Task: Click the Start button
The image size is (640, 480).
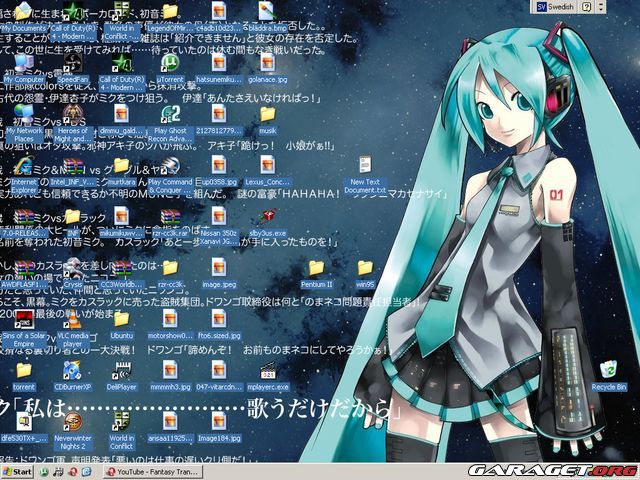Action: coord(17,471)
